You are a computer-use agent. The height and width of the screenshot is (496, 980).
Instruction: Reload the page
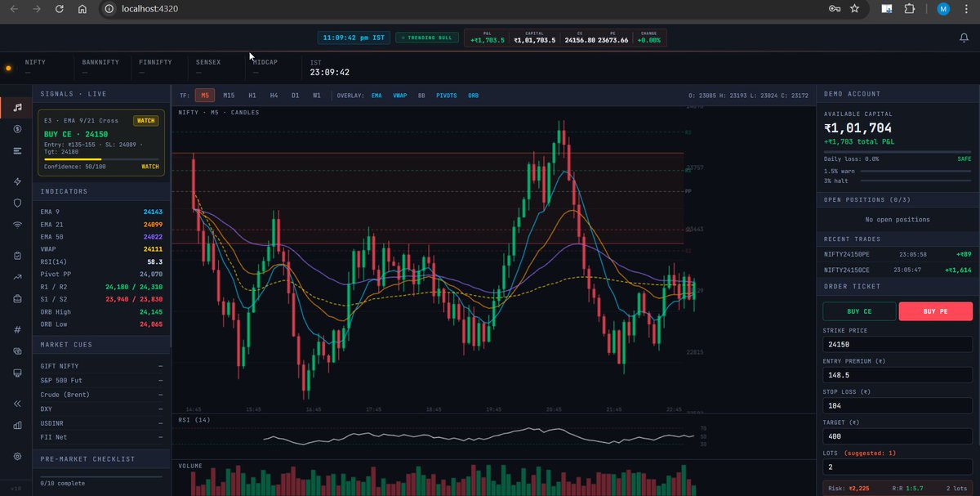(x=59, y=9)
